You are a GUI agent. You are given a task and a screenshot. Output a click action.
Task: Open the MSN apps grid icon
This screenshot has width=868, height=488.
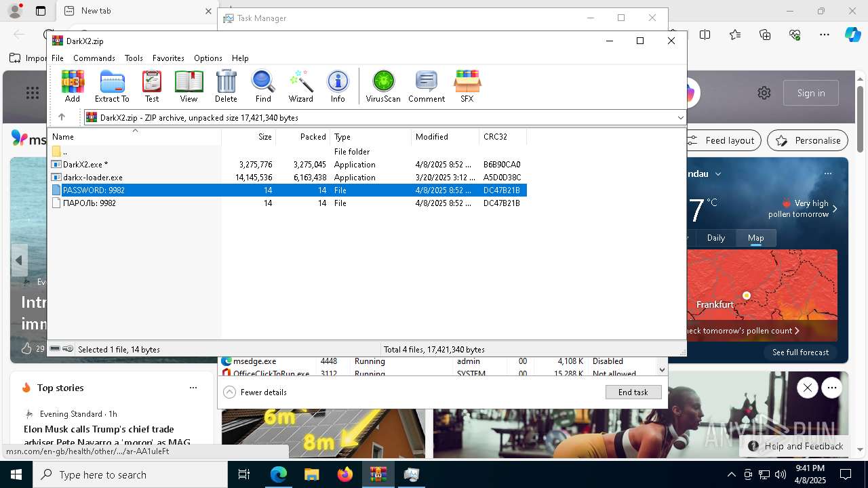point(33,94)
